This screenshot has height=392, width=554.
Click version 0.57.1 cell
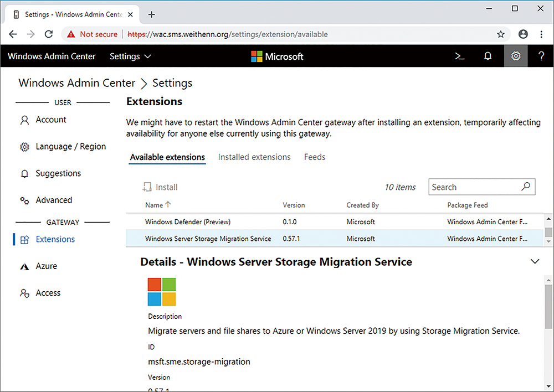pyautogui.click(x=291, y=239)
